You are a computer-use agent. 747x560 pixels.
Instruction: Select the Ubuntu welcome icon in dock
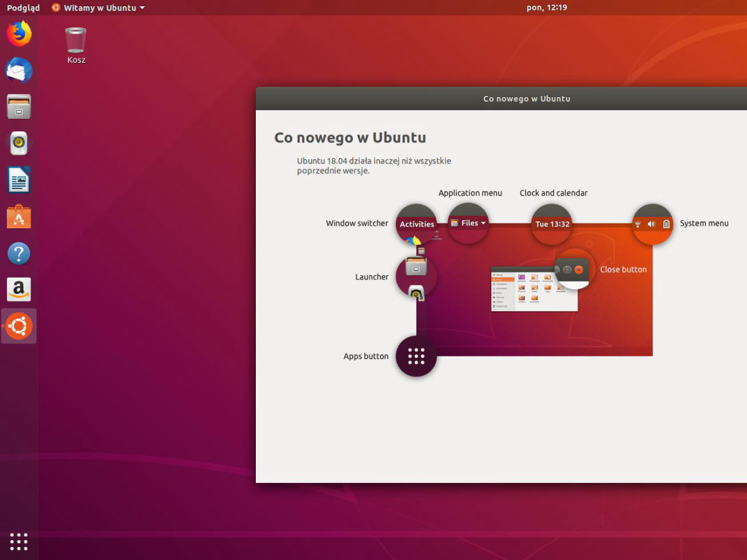pyautogui.click(x=19, y=326)
